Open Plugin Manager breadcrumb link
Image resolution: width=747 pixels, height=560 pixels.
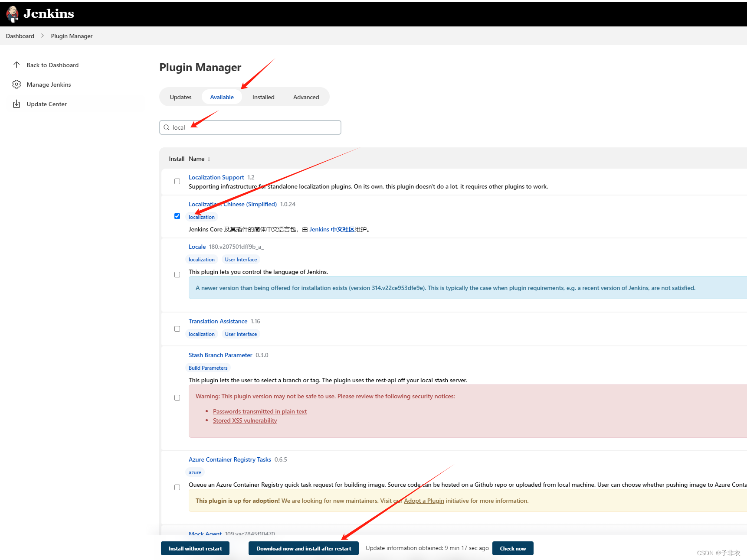(72, 36)
